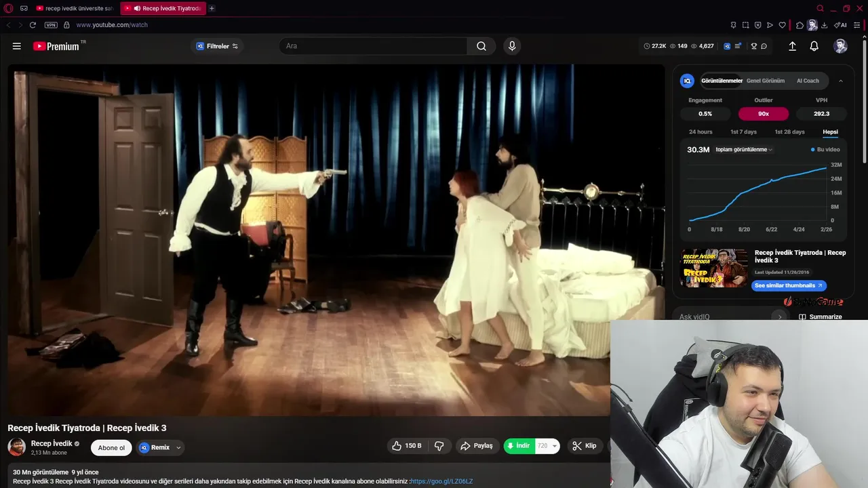Open YouTube notifications bell
Viewport: 868px width, 488px height.
click(x=814, y=46)
